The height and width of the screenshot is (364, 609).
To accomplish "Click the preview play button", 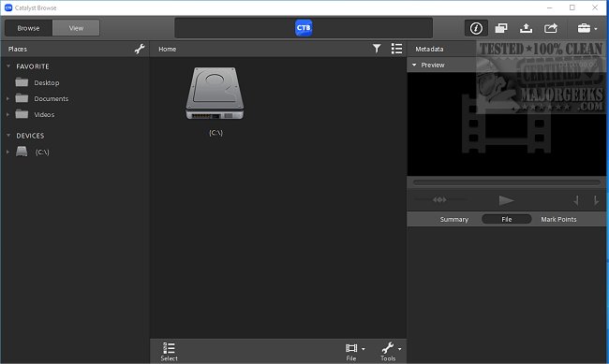I will (x=506, y=200).
